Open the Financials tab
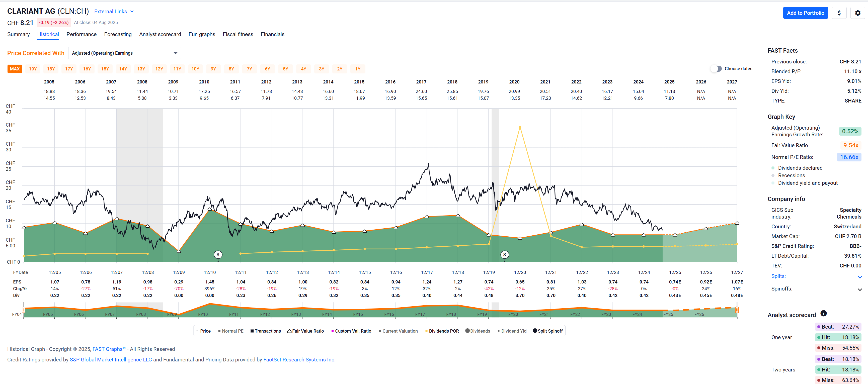 click(x=273, y=34)
